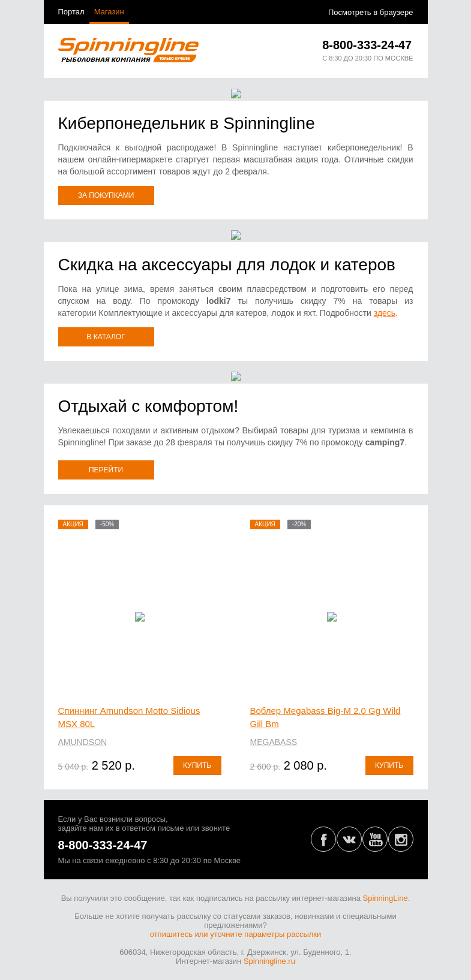The image size is (471, 980).
Task: Click С 8:30 ДО 20:30 ПО МОСКВЕ text
Action: pyautogui.click(x=368, y=58)
